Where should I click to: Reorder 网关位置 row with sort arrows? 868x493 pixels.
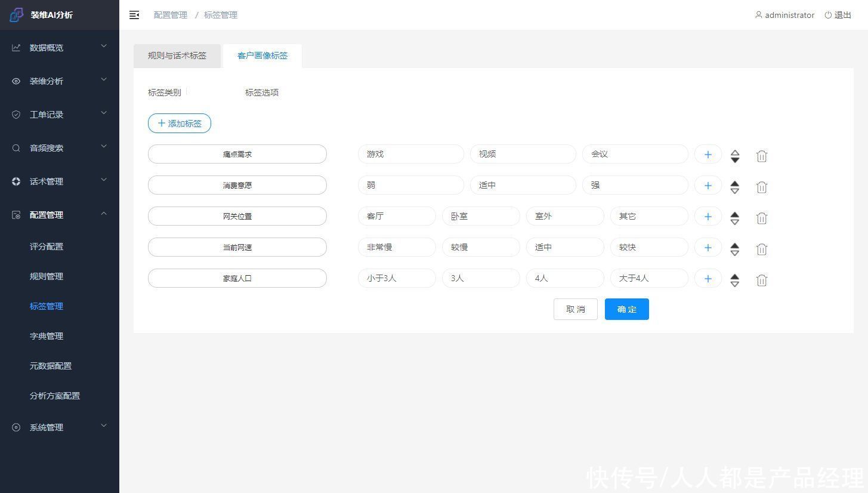click(735, 218)
